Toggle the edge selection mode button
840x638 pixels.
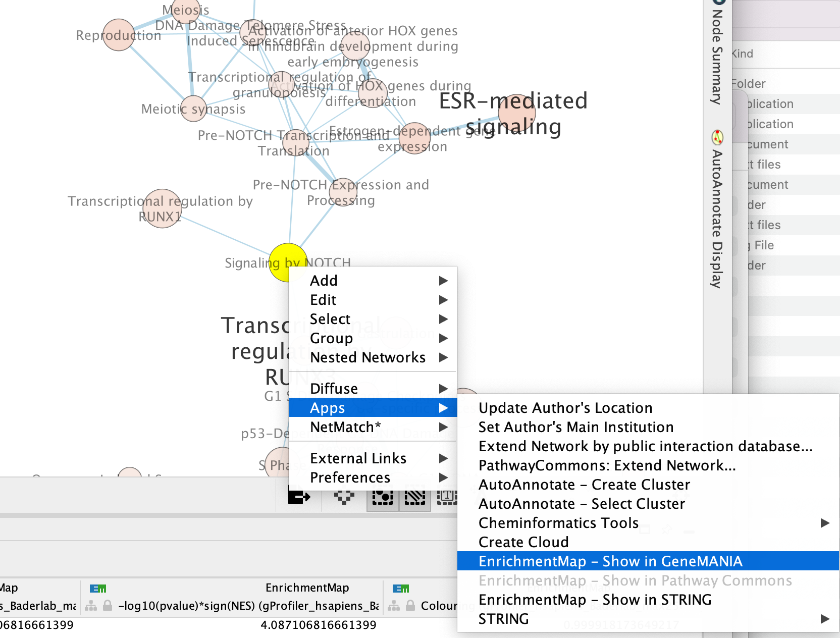(x=414, y=498)
